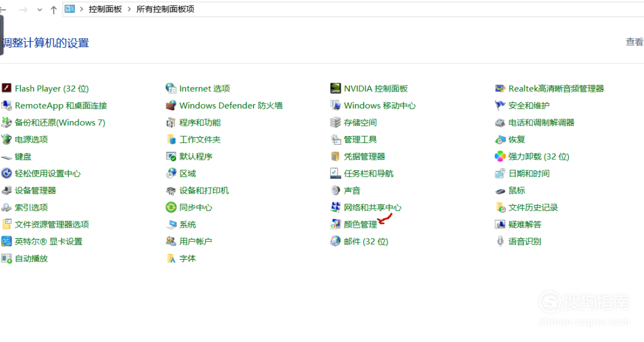Click the Realtek高清晰音频管理器 icon

[x=500, y=88]
